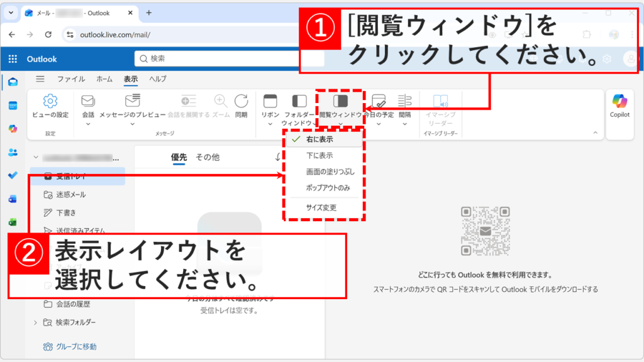Open the Sync mail icon
Image resolution: width=644 pixels, height=362 pixels.
click(241, 104)
